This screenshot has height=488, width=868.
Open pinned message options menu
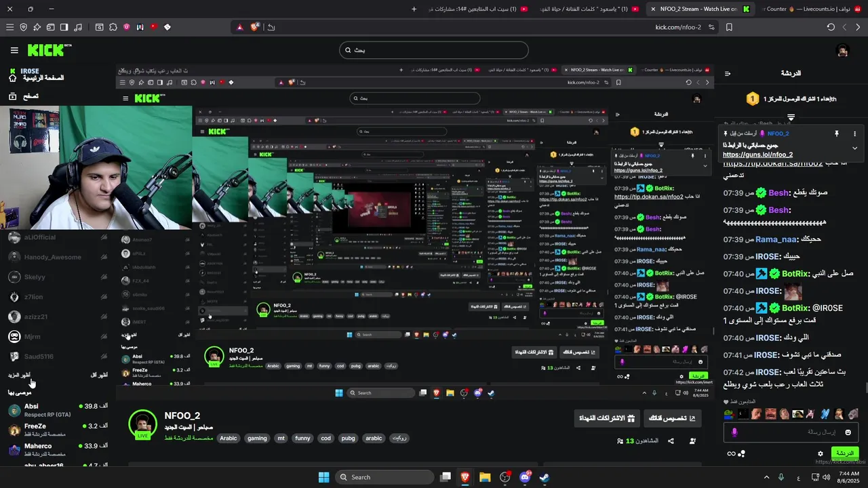854,134
